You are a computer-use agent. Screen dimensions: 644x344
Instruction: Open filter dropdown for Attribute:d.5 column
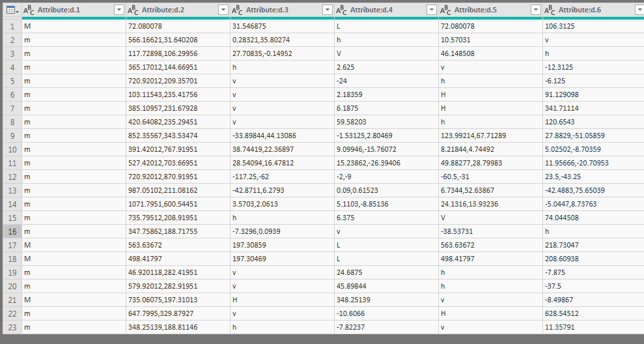536,10
